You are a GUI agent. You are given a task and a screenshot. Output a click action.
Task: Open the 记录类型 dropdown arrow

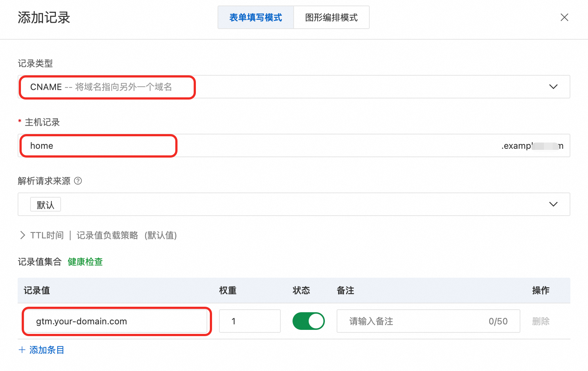(553, 87)
